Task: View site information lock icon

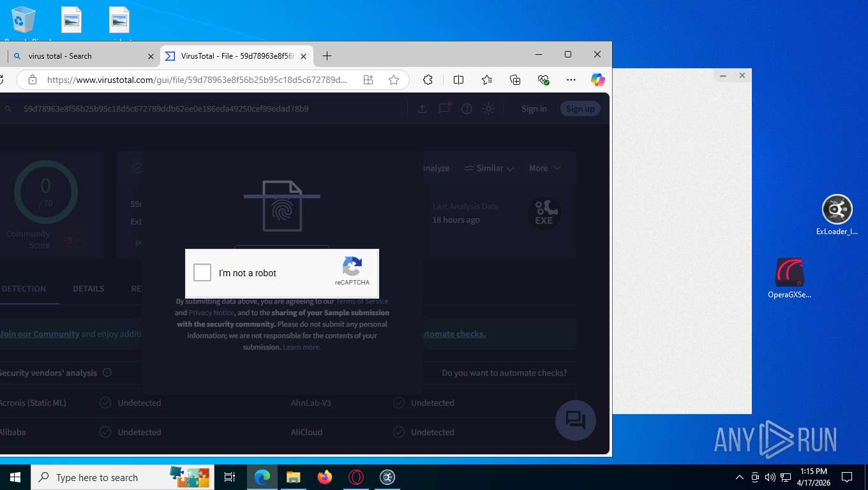Action: pyautogui.click(x=33, y=80)
